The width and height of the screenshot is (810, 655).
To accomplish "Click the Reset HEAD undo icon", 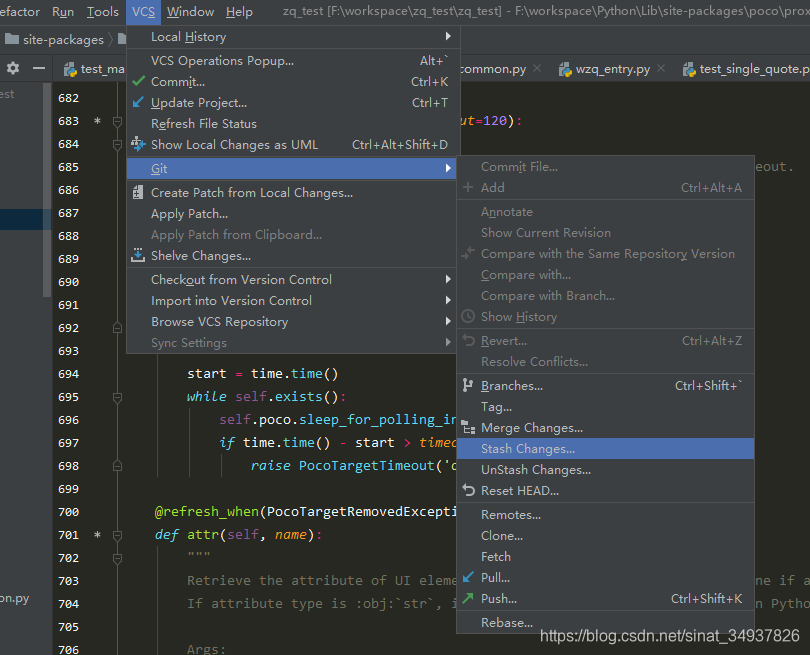I will point(468,490).
